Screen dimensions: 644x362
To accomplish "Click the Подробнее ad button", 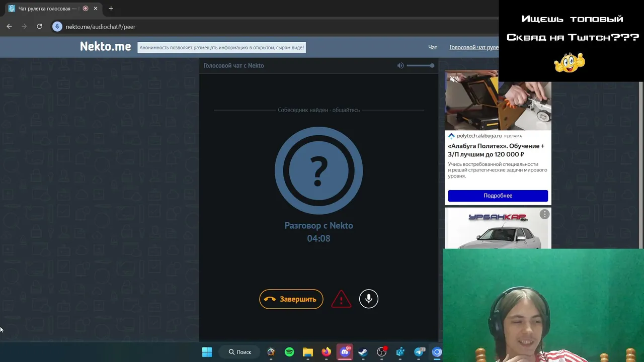I will [498, 196].
